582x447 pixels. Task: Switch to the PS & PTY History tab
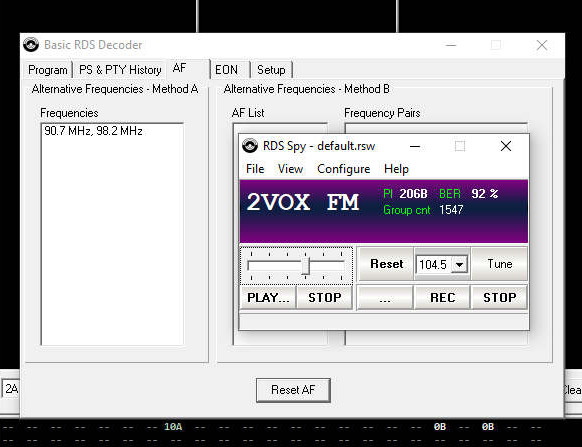120,70
